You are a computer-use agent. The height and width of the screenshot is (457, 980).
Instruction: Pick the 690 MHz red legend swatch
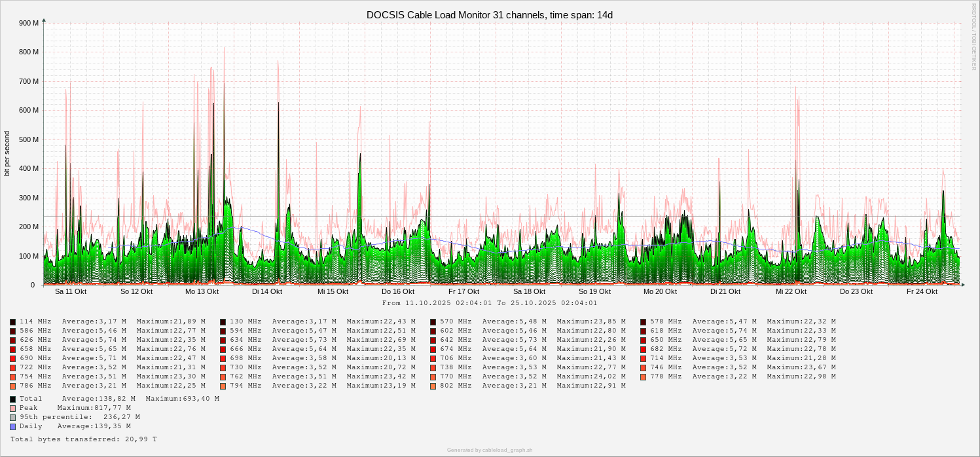13,358
